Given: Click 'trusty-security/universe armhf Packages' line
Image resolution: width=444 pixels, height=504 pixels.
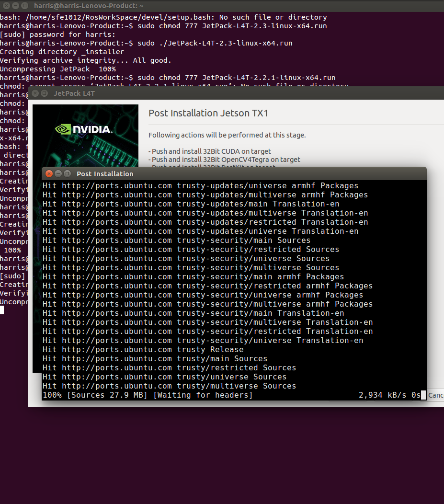Looking at the screenshot, I should (203, 295).
